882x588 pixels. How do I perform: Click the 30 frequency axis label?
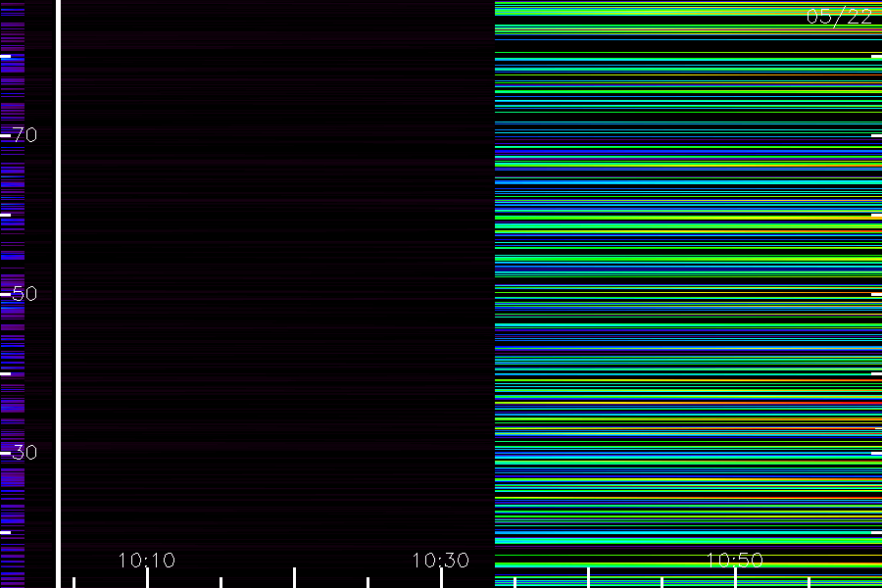[x=24, y=453]
